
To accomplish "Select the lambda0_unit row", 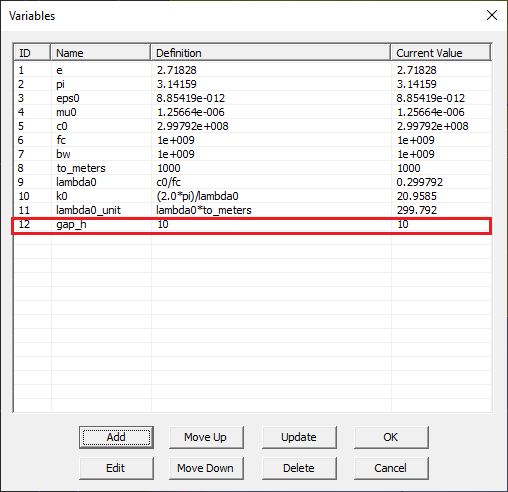I will (252, 210).
